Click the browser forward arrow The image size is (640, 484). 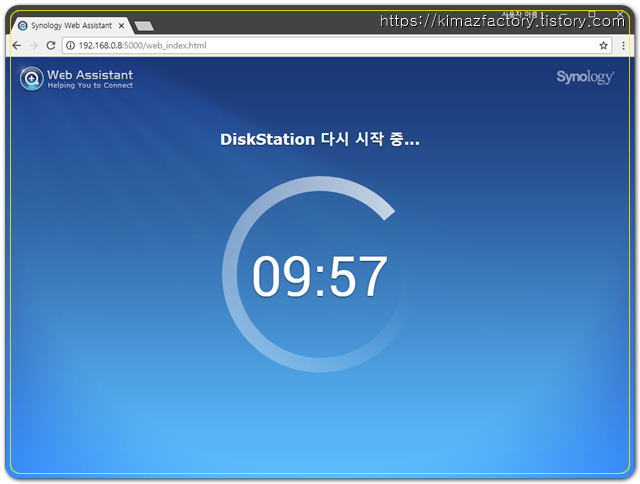33,45
